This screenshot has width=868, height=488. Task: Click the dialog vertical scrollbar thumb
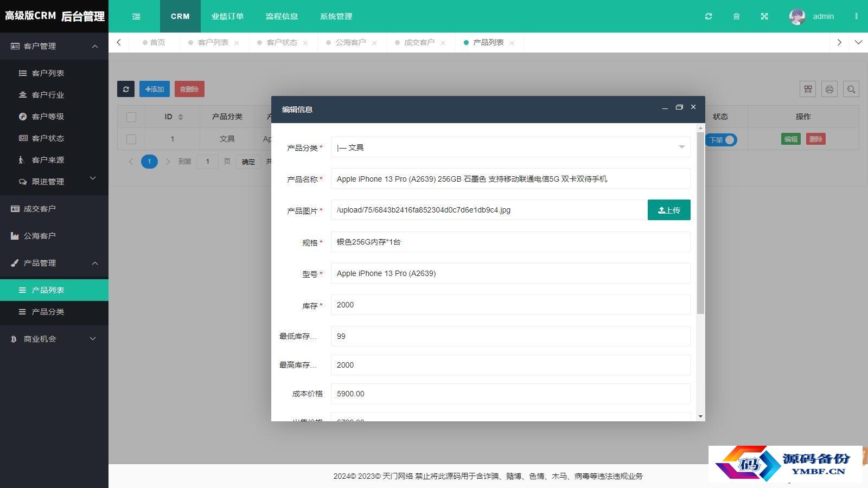tap(700, 222)
